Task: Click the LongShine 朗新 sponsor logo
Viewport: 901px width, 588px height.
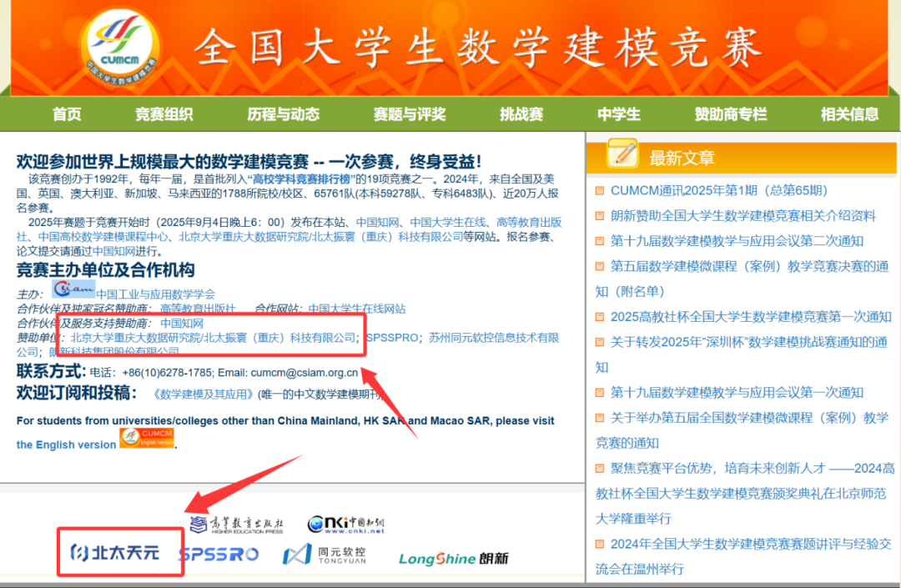Action: pyautogui.click(x=453, y=558)
